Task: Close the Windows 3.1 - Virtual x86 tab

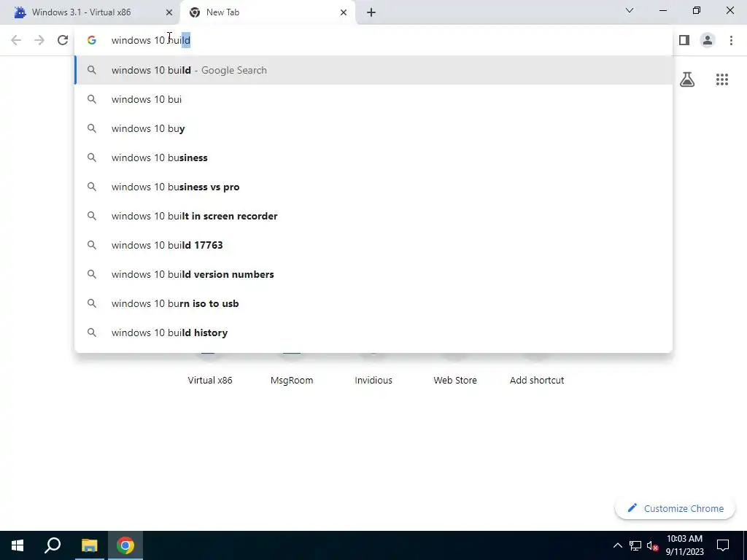Action: point(169,12)
